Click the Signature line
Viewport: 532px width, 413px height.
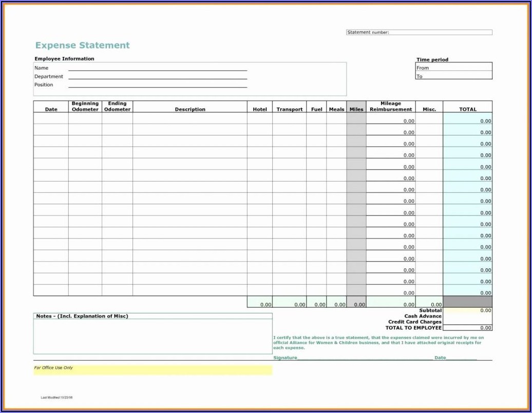[x=365, y=358]
